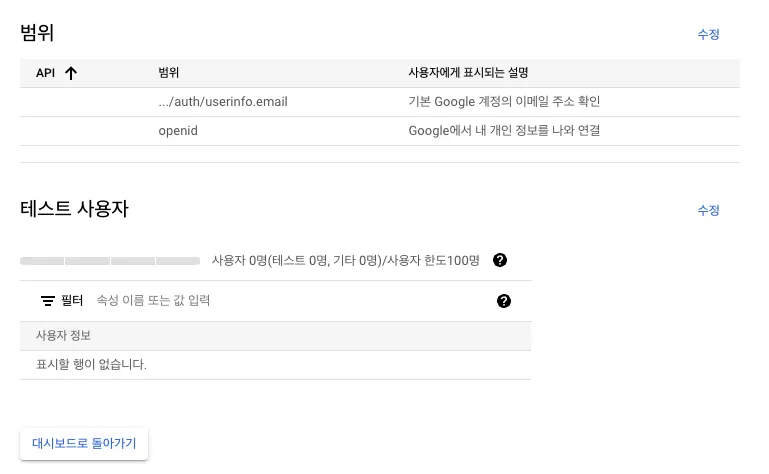Select the openid scope row
The height and width of the screenshot is (474, 769).
tap(178, 131)
